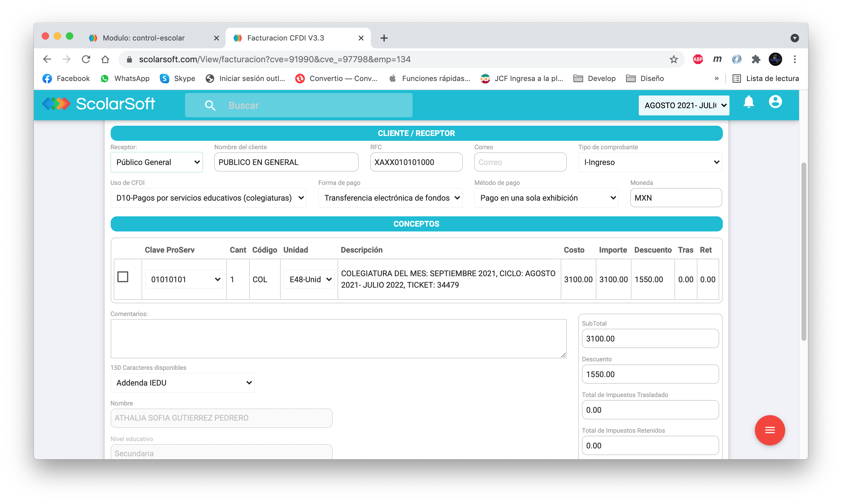Image resolution: width=842 pixels, height=504 pixels.
Task: Close the Facturacion CFDI V3.3 tab
Action: point(361,38)
